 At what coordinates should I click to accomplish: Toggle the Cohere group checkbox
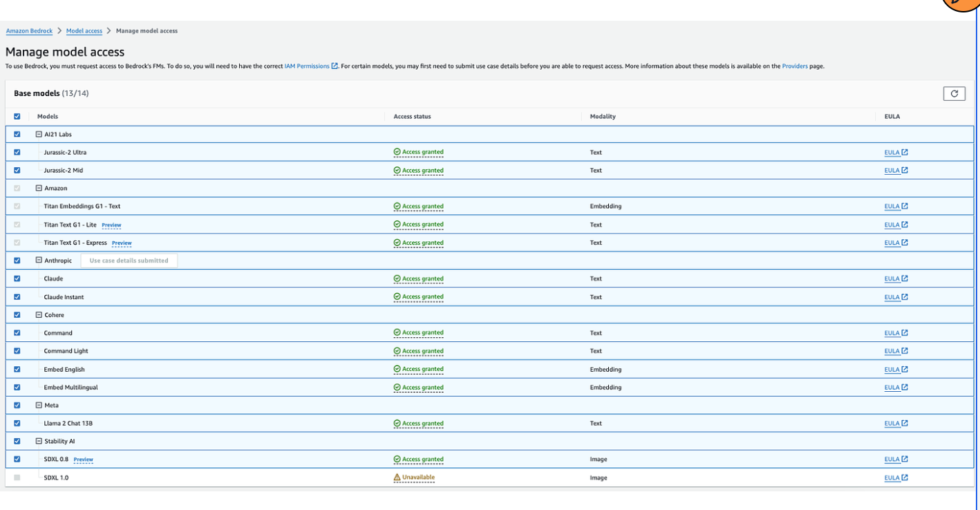coord(17,314)
